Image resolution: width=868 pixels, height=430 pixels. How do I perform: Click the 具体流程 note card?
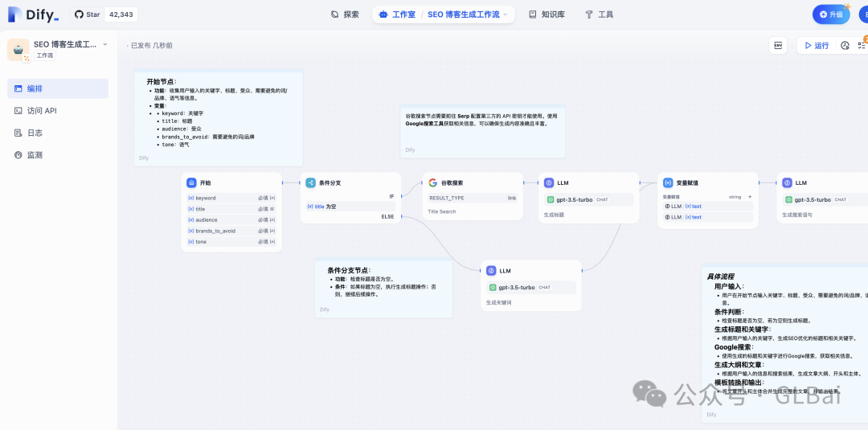pyautogui.click(x=785, y=343)
